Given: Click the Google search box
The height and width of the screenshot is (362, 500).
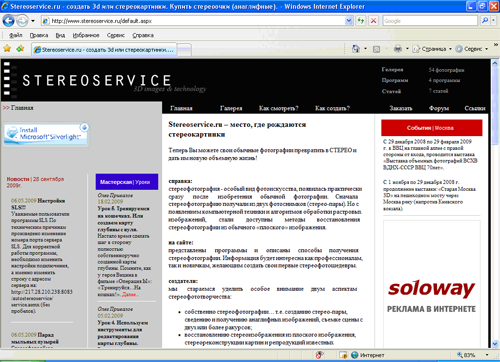Looking at the screenshot, I should [x=430, y=21].
